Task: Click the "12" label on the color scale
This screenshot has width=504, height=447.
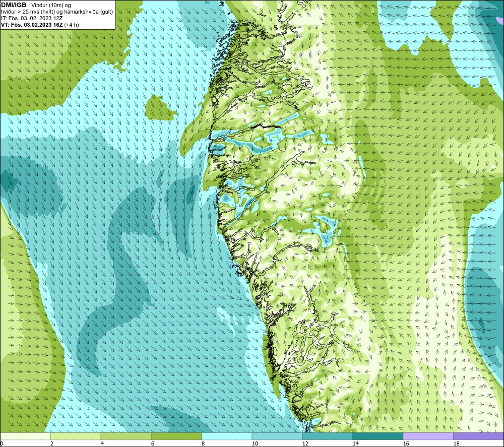Action: pyautogui.click(x=305, y=444)
